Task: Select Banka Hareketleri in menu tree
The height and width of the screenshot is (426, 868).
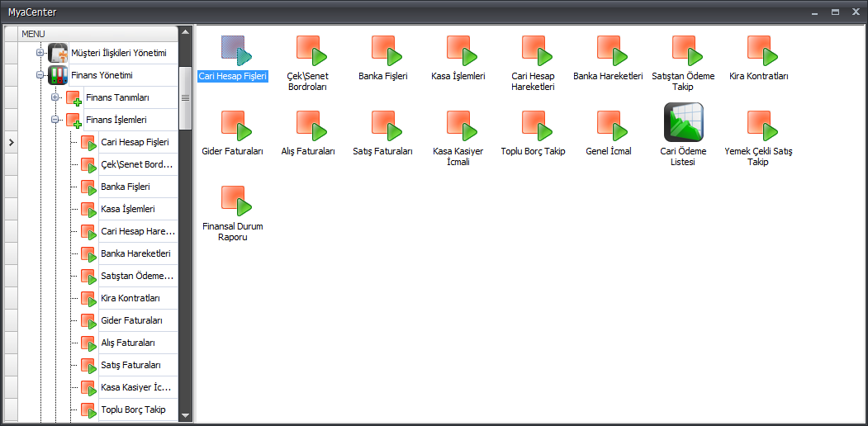Action: pos(135,253)
